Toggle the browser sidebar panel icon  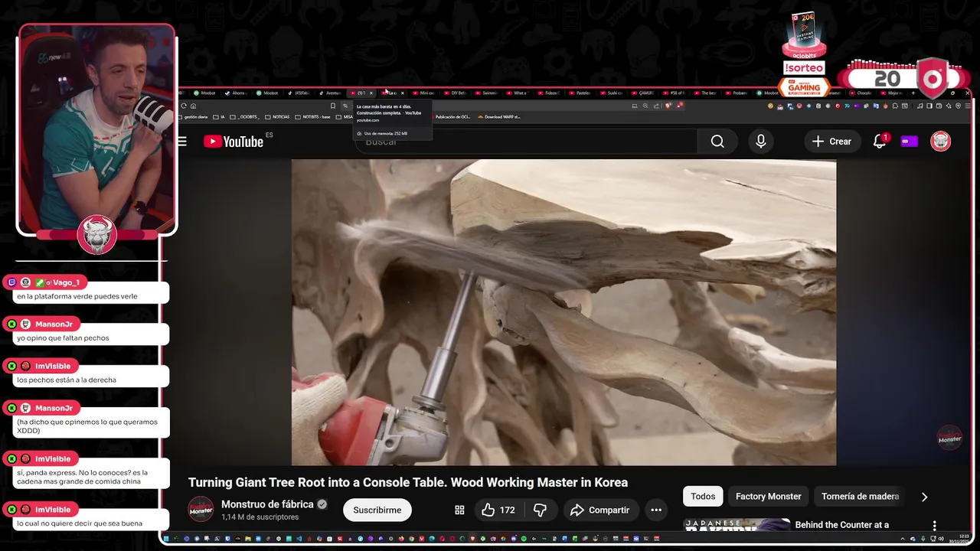point(929,106)
